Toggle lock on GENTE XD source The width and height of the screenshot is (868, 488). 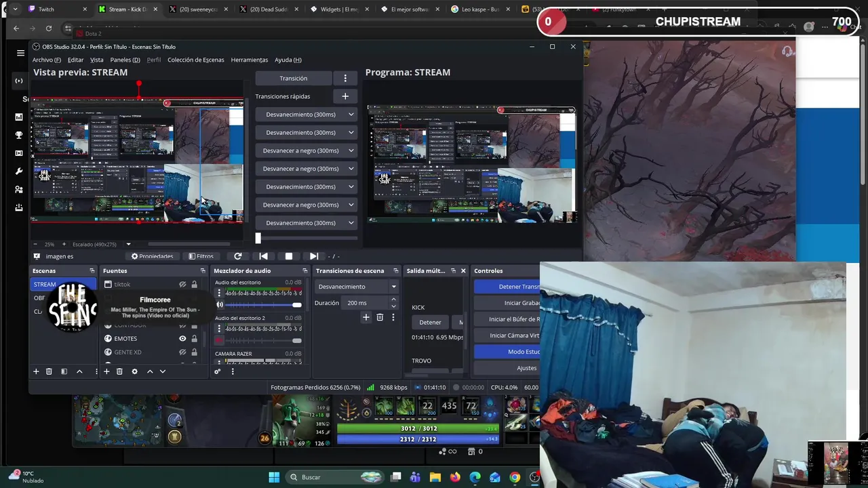[x=194, y=352]
